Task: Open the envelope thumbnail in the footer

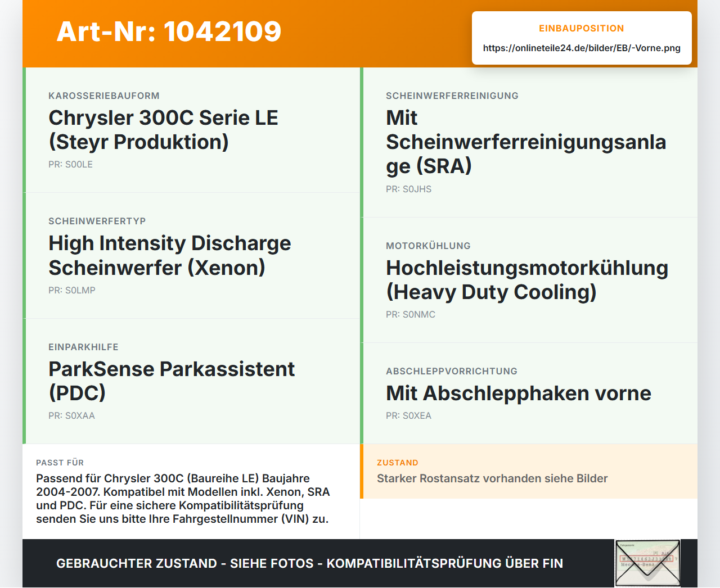Action: 647,563
